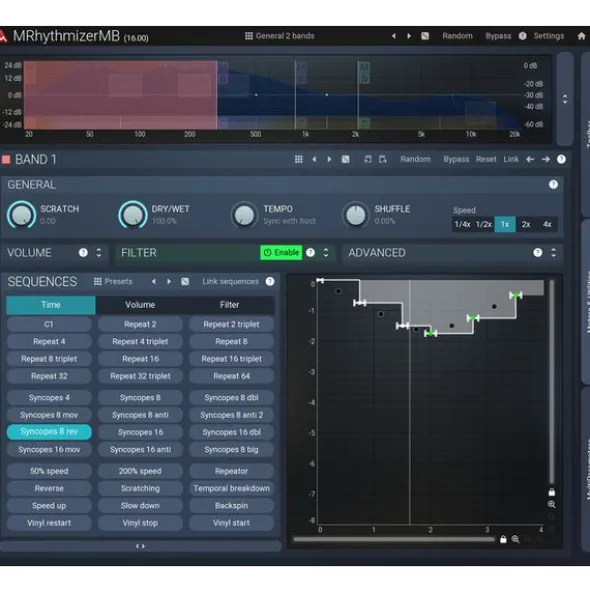Viewport: 590px width, 591px height.
Task: Open the General 2 bands preset selector
Action: (280, 36)
